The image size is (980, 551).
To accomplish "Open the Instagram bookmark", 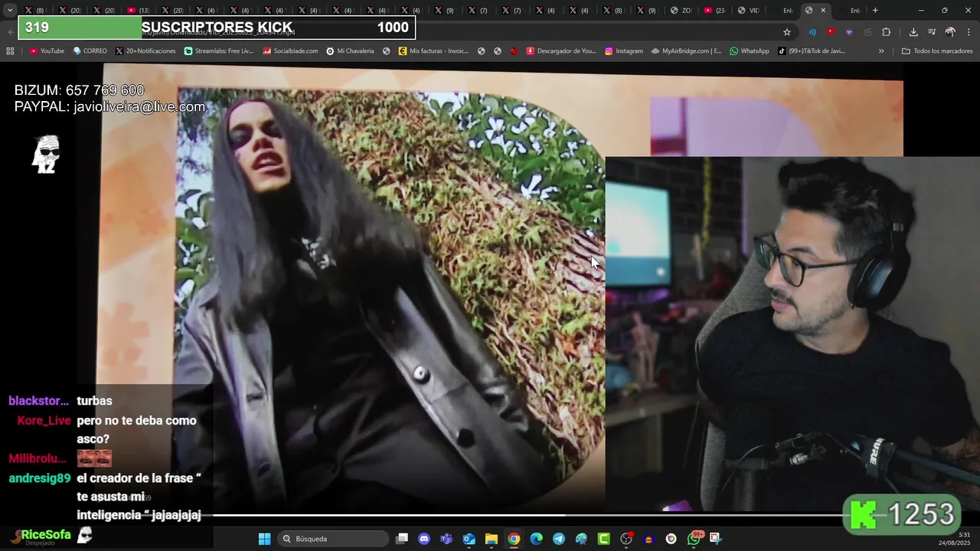I will (624, 51).
